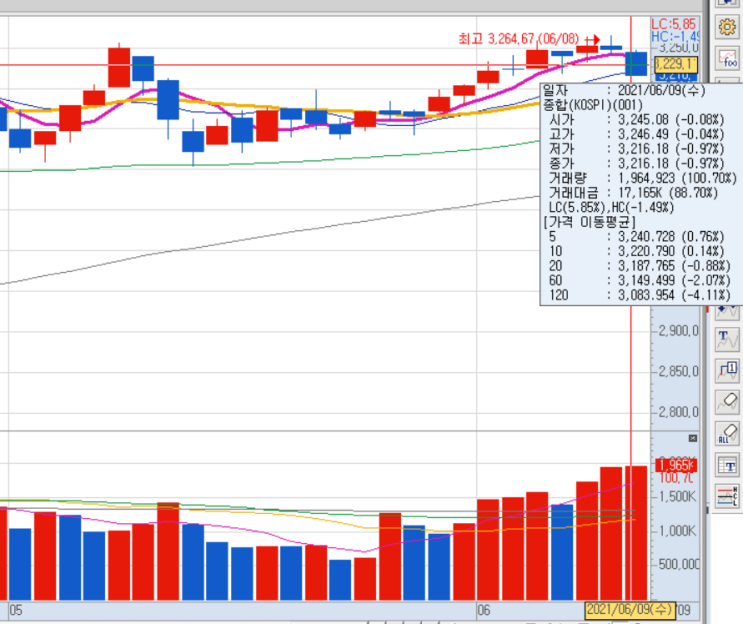Close the volume sub-chart panel
The width and height of the screenshot is (743, 624).
(x=693, y=438)
